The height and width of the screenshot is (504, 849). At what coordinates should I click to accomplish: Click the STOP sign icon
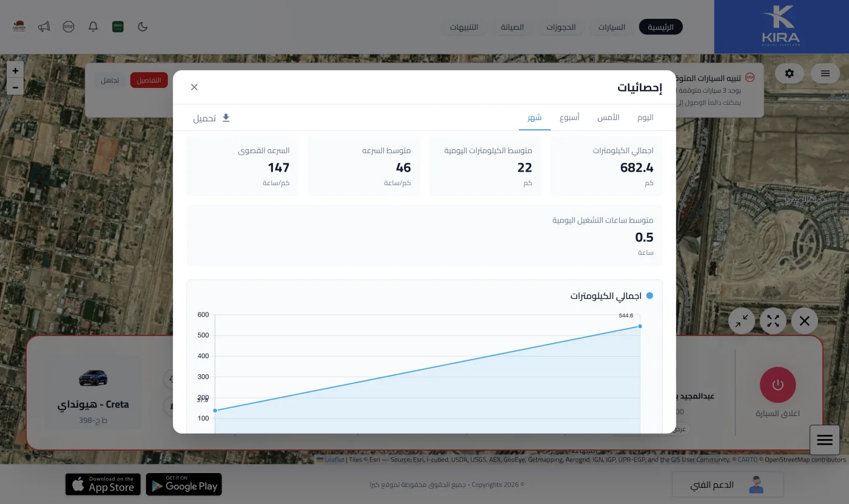coord(69,27)
